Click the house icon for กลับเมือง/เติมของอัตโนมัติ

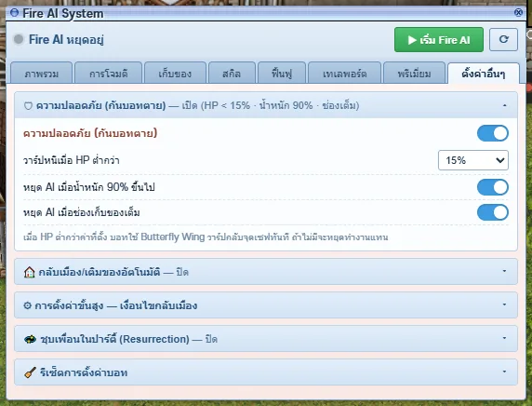click(x=29, y=272)
